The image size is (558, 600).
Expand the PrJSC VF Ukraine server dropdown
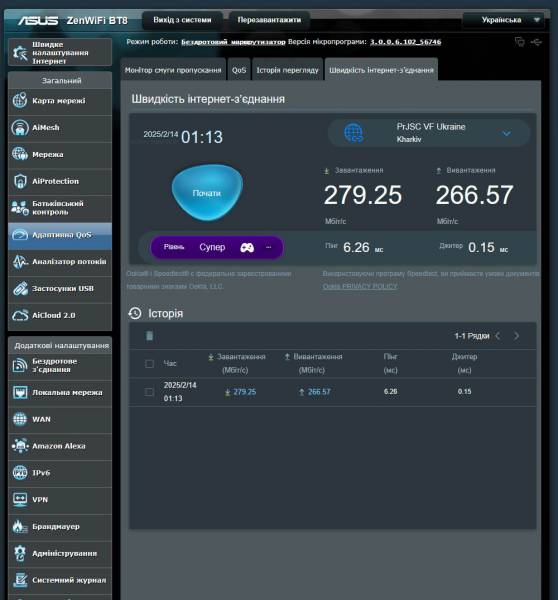506,134
